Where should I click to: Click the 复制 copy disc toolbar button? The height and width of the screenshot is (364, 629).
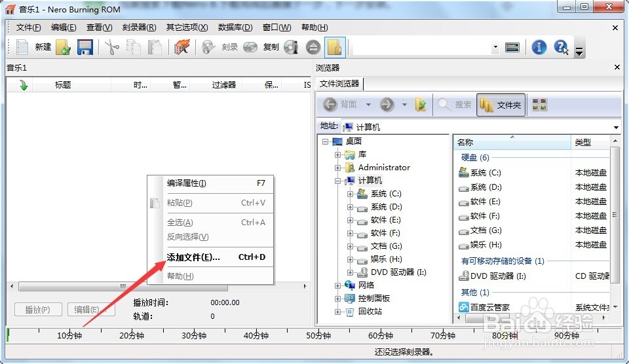pos(261,47)
